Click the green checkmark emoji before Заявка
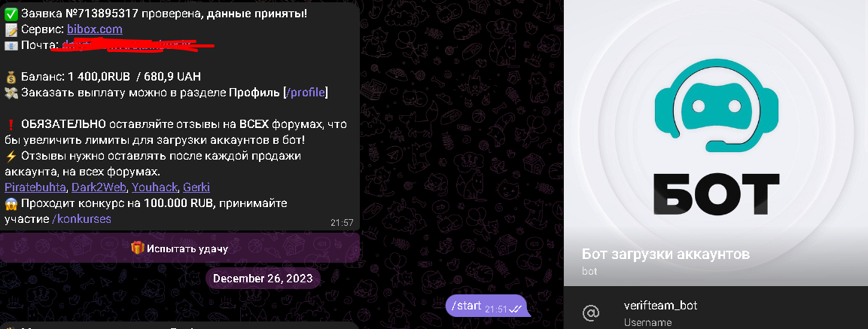 tap(11, 14)
